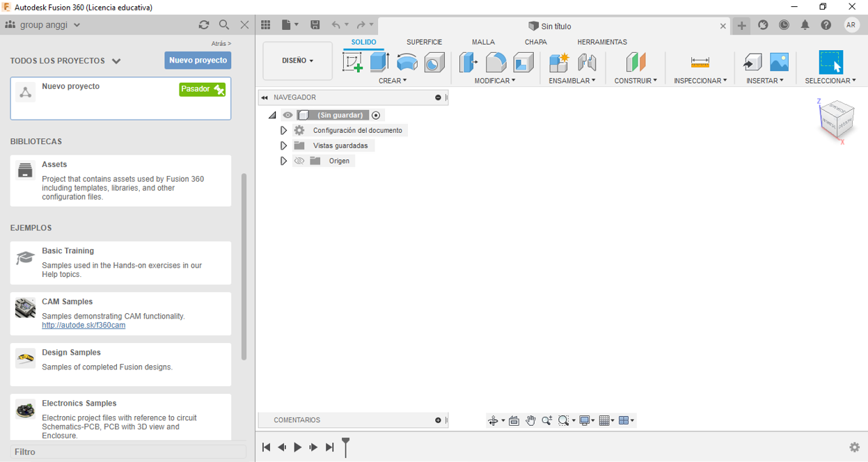Viewport: 868px width, 462px height.
Task: Save the document with the floppy icon
Action: [x=315, y=24]
